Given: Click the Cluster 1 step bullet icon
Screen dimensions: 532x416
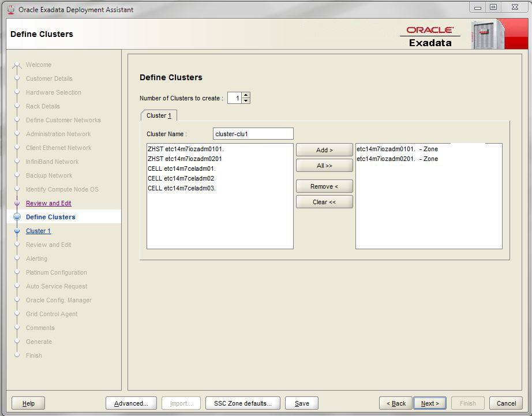Looking at the screenshot, I should tap(17, 231).
